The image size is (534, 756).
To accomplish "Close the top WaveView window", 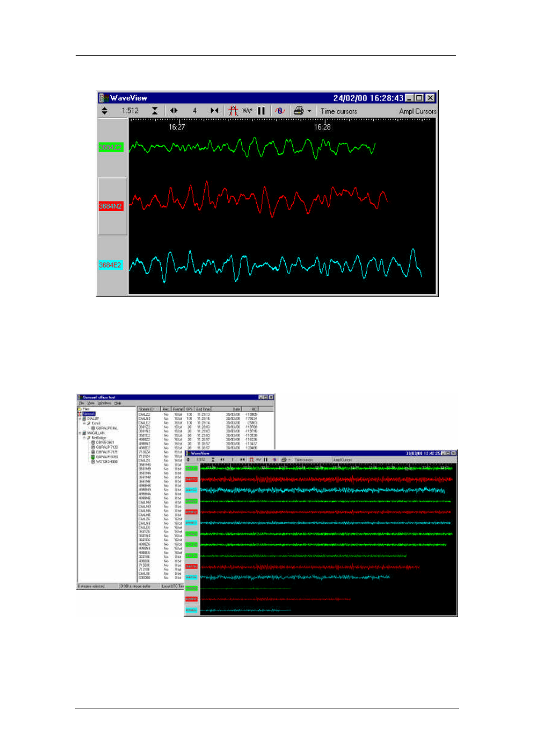I will (430, 98).
